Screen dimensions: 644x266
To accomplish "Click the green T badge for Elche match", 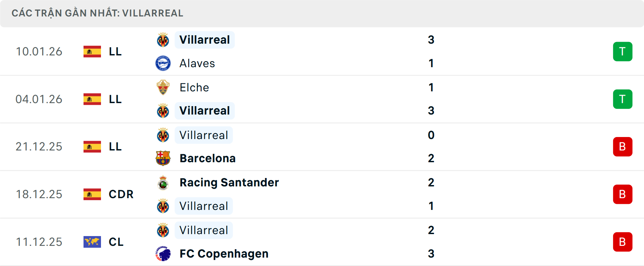I will [x=623, y=99].
